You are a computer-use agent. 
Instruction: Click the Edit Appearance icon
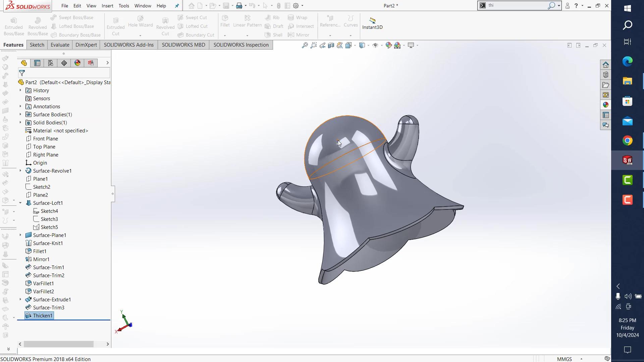point(389,45)
